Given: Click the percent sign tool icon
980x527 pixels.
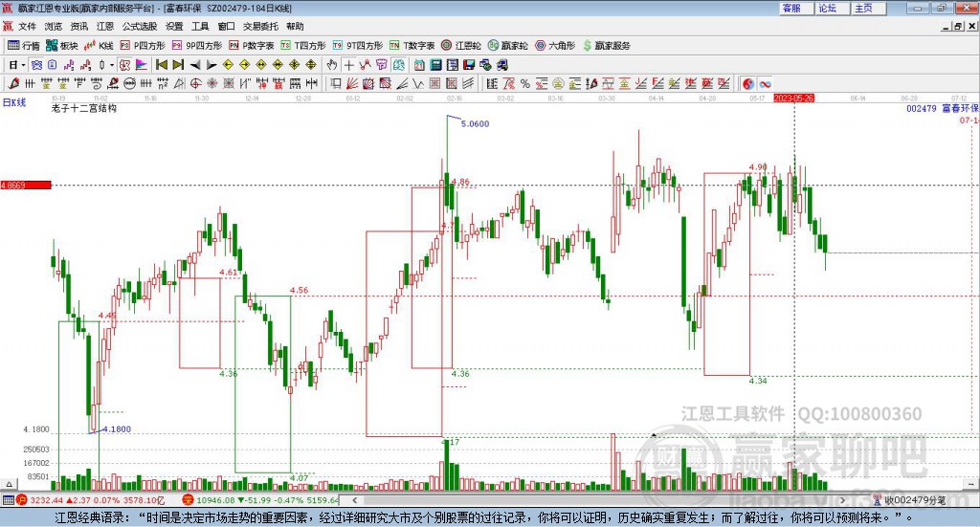Looking at the screenshot, I should click(525, 83).
